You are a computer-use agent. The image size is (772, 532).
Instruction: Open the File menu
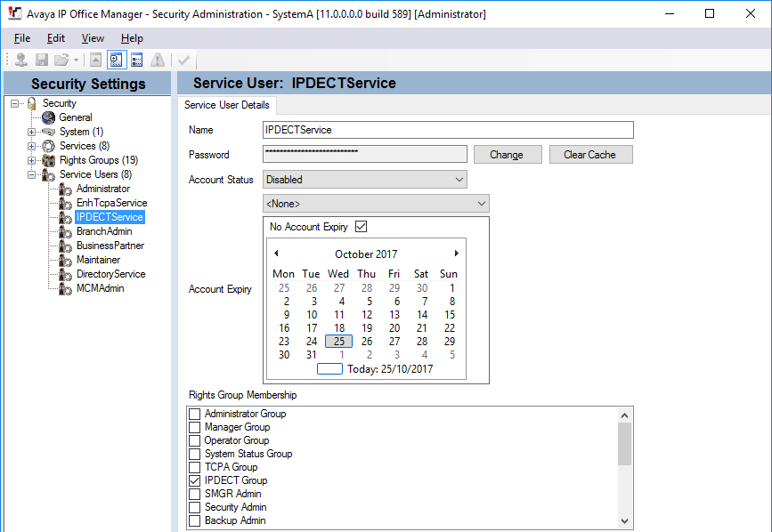coord(22,38)
